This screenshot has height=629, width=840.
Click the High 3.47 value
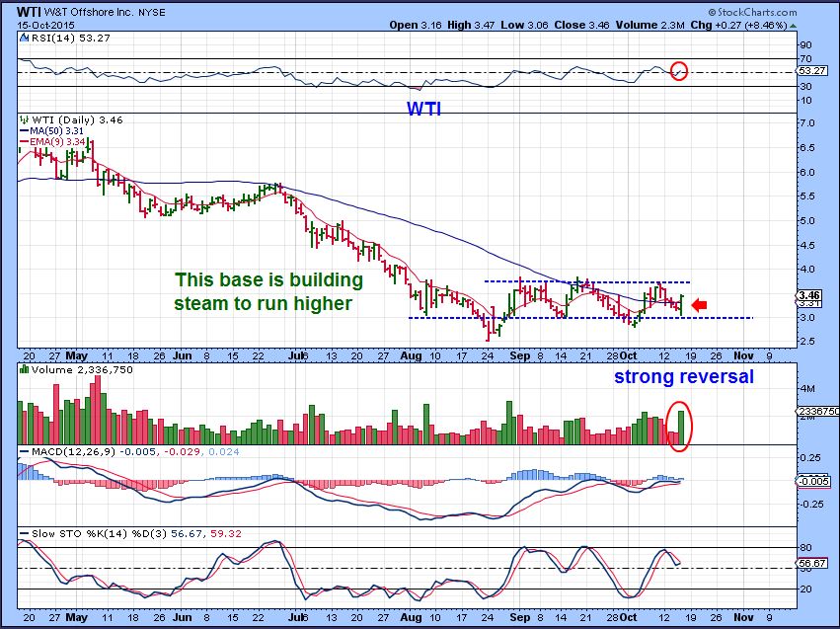click(x=471, y=26)
